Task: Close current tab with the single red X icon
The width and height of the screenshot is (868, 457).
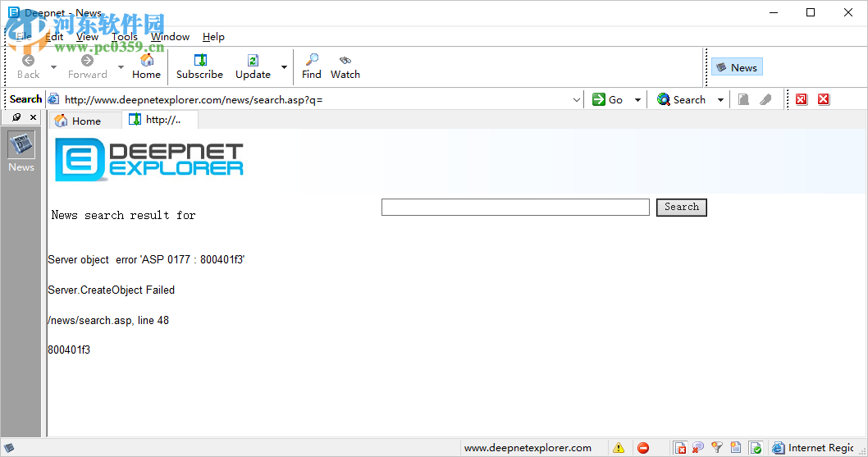Action: (824, 100)
